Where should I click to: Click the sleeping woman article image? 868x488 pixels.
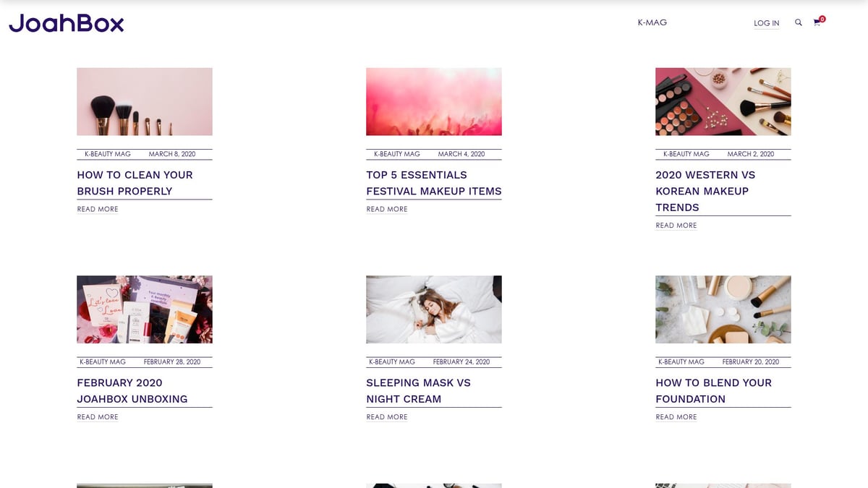tap(433, 309)
